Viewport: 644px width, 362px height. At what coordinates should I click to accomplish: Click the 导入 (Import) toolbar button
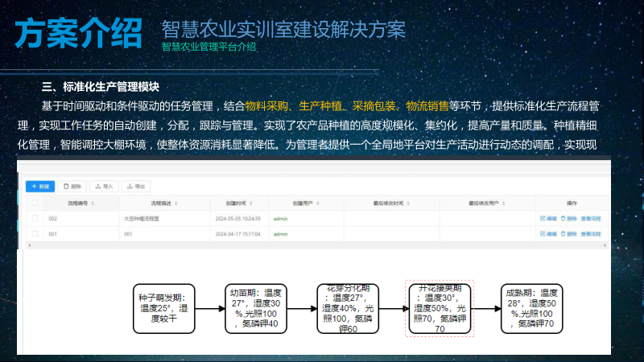(x=104, y=186)
